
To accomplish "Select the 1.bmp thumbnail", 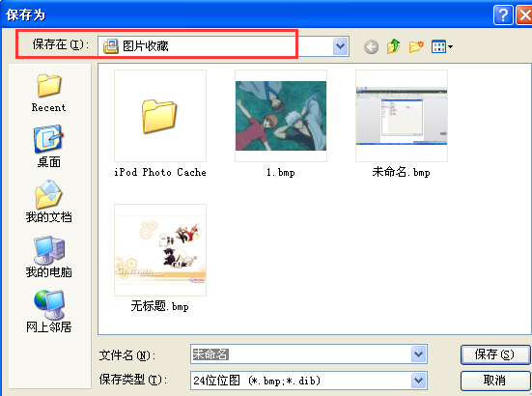I will point(281,116).
